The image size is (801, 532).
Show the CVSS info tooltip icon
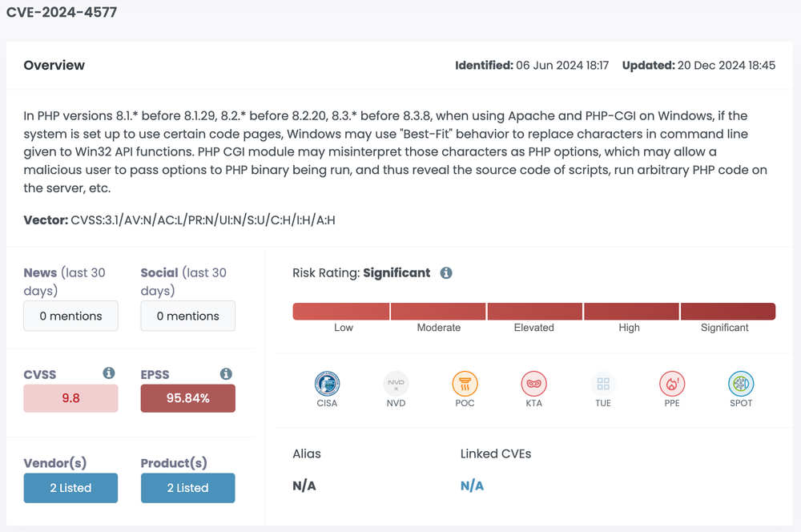109,373
